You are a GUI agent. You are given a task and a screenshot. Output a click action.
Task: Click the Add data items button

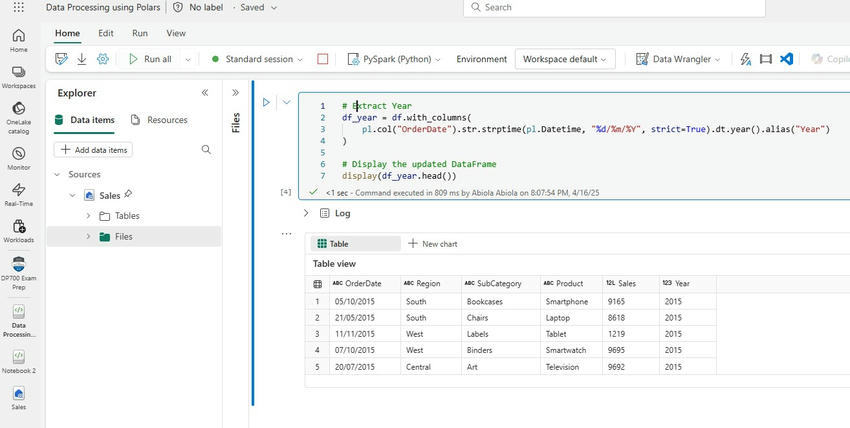click(93, 150)
